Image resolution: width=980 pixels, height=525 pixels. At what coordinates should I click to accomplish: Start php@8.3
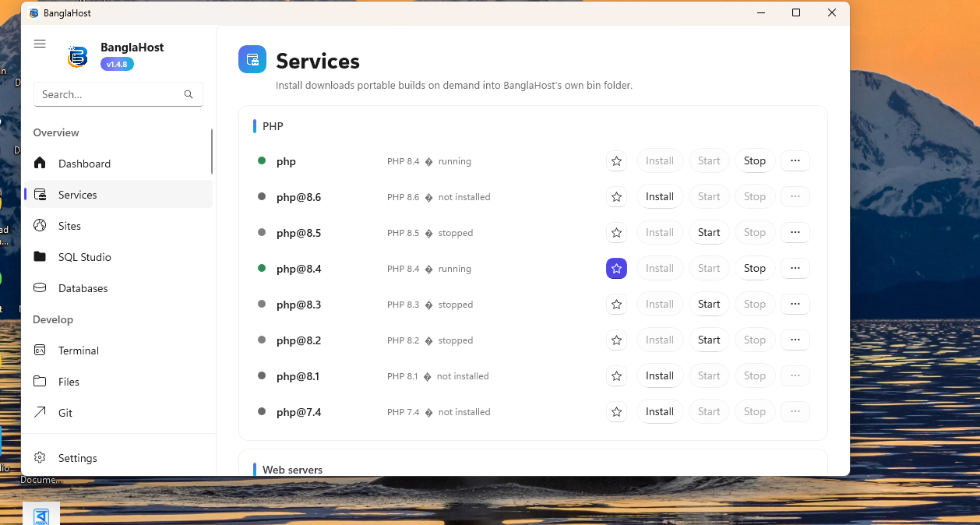pos(709,304)
